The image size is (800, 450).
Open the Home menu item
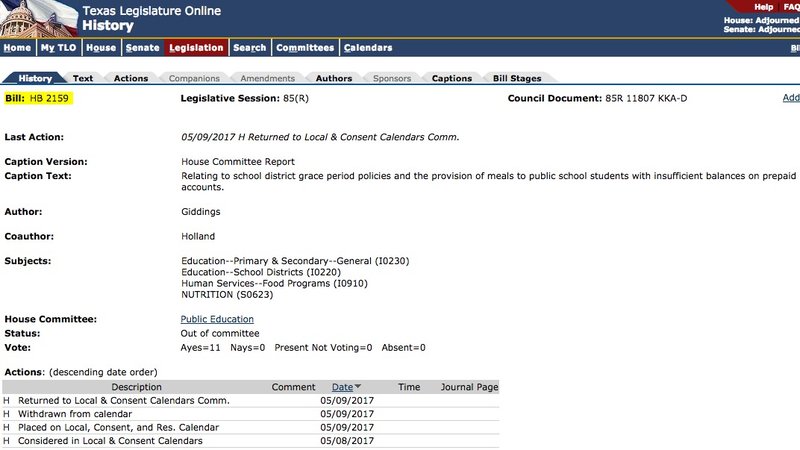click(17, 48)
